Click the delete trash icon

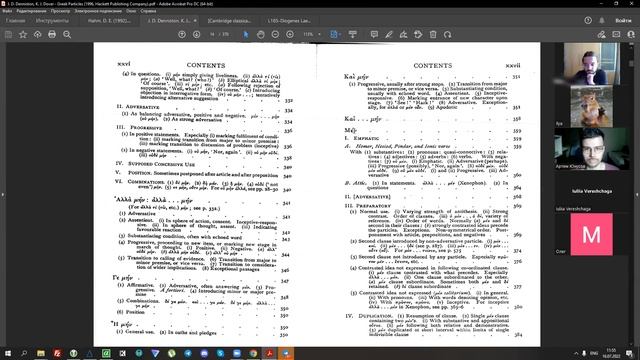point(433,35)
